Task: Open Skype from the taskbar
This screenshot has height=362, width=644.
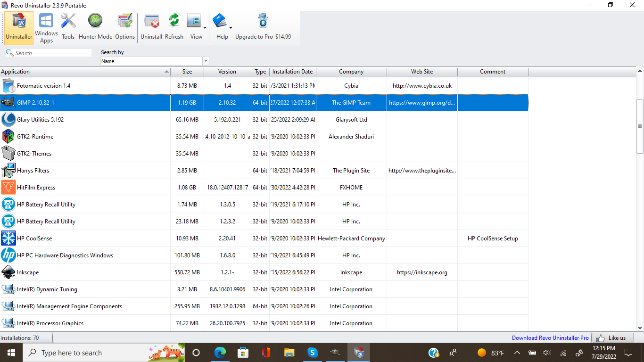Action: (x=312, y=353)
